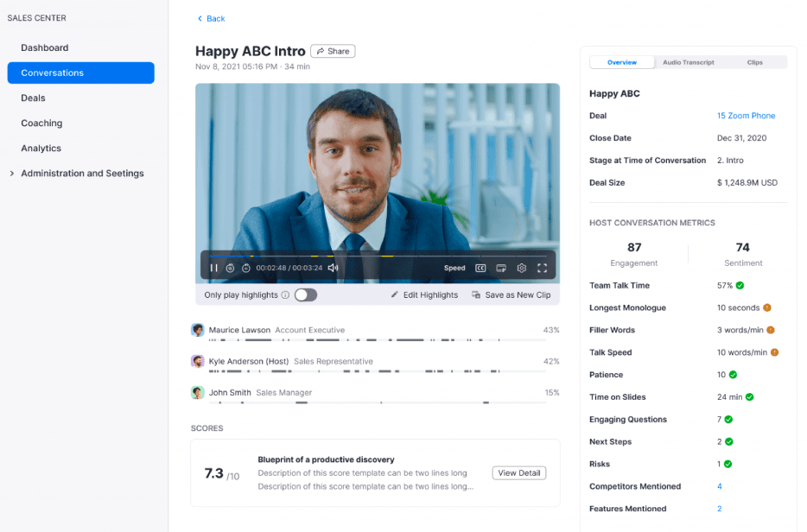This screenshot has width=807, height=532.
Task: Enable the Only play highlights toggle
Action: 305,295
